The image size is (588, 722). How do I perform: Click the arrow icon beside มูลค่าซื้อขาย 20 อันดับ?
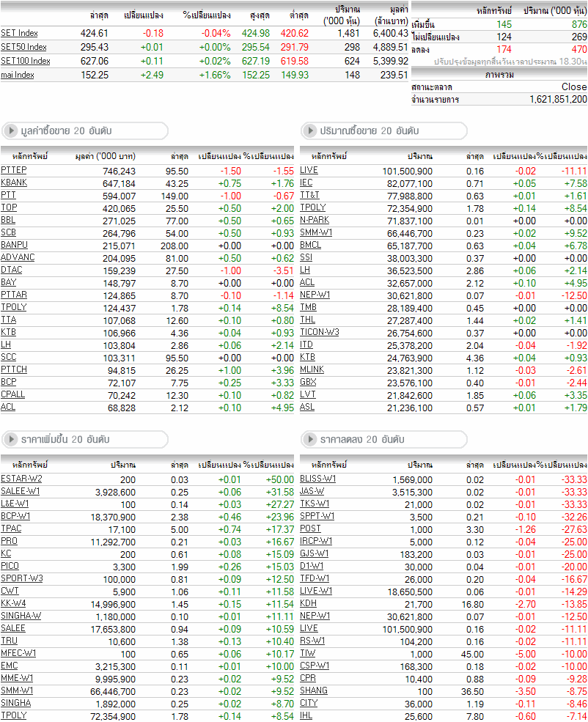pos(11,130)
